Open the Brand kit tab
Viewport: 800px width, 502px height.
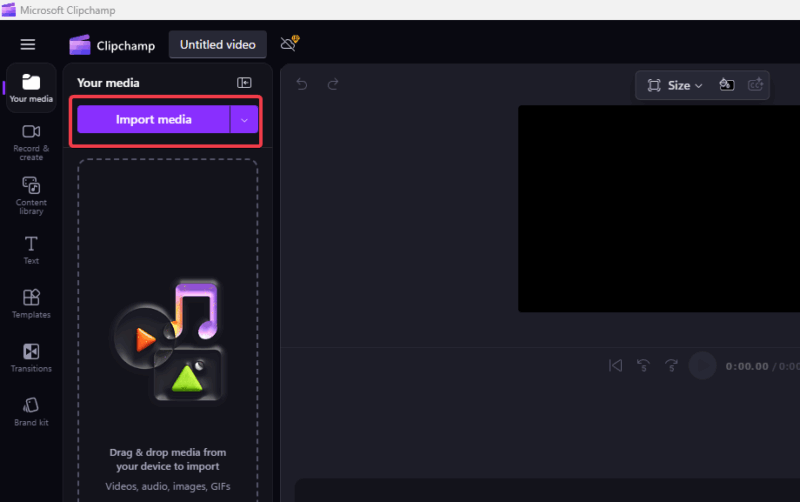[31, 412]
